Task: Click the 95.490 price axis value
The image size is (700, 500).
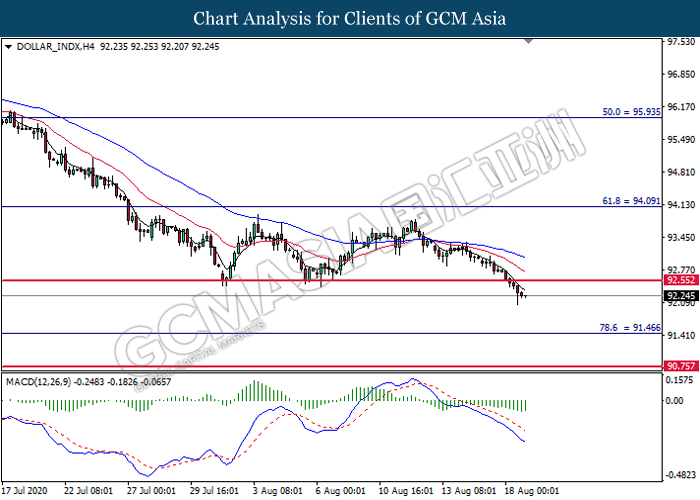Action: coord(681,140)
